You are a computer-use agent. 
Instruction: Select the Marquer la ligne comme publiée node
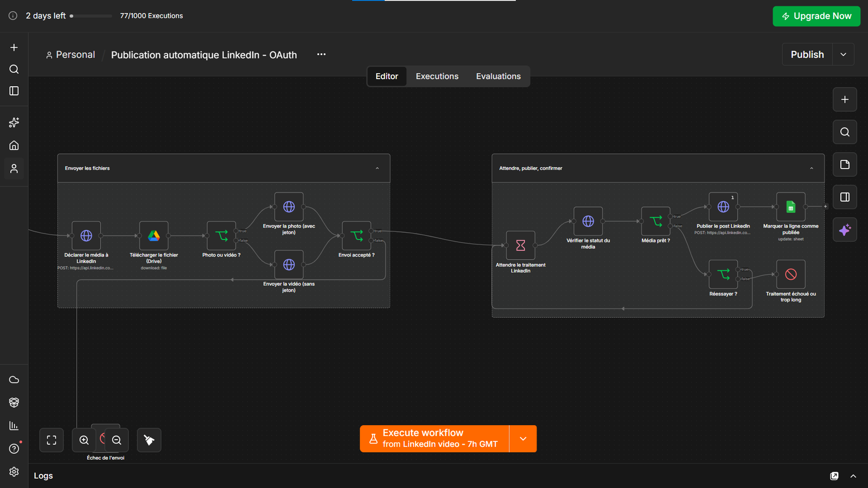click(791, 207)
